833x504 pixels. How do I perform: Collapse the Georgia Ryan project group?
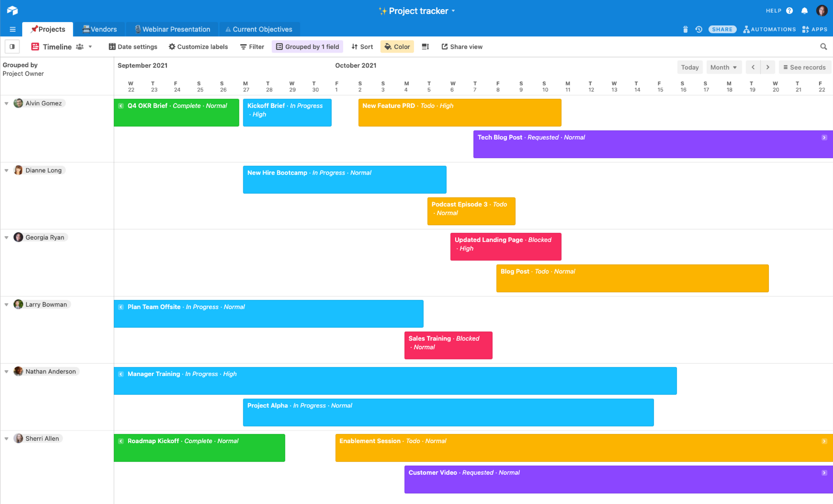tap(7, 237)
